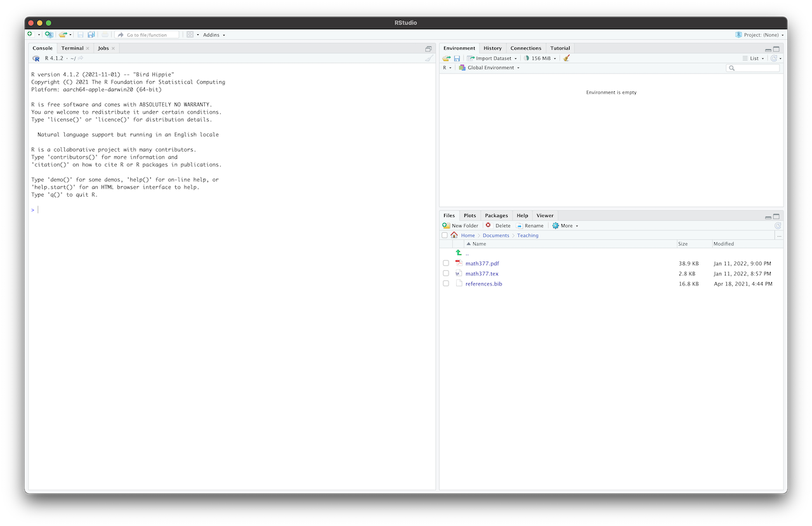The height and width of the screenshot is (526, 812).
Task: Click the clear environment objects broom icon
Action: click(566, 58)
